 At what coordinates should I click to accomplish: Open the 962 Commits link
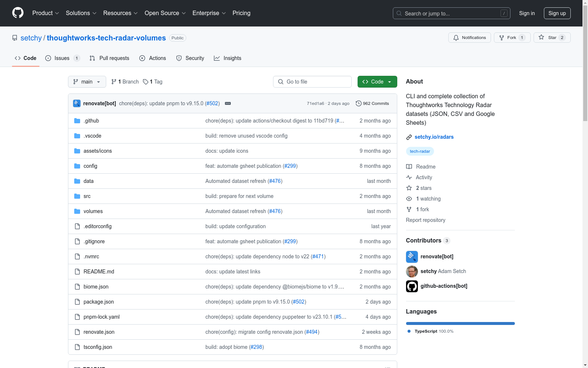[x=372, y=103]
